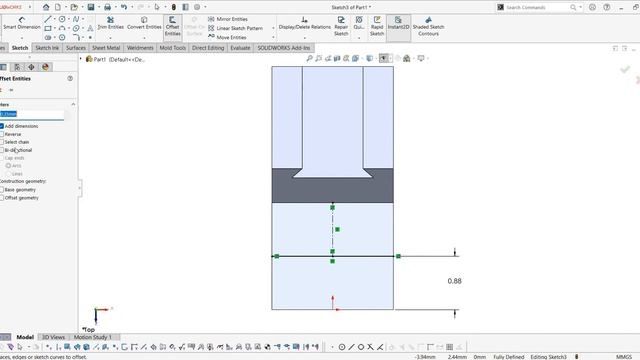Image resolution: width=640 pixels, height=360 pixels.
Task: Select Linear Sketch Pattern command
Action: 236,28
